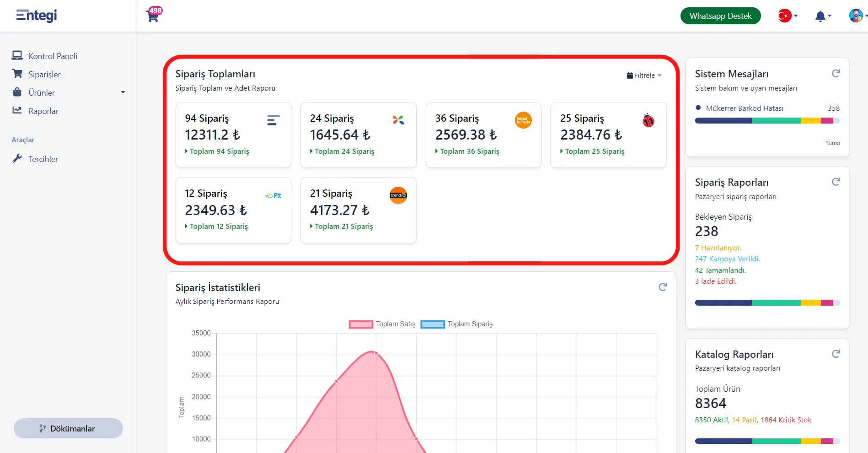This screenshot has width=868, height=453.
Task: Click the Hepsiburada icon on 36 Sipariş card
Action: (x=523, y=120)
